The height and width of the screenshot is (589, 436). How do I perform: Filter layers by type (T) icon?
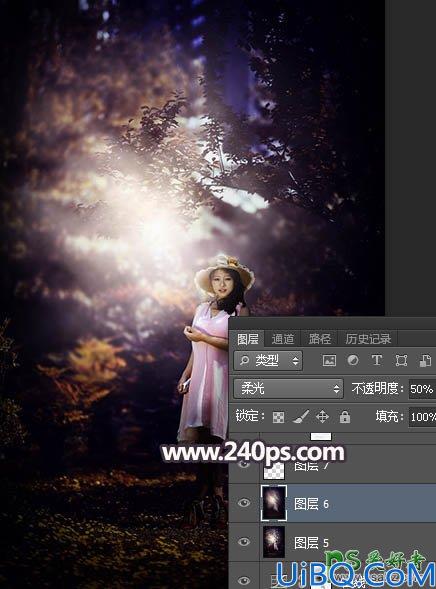coord(377,360)
